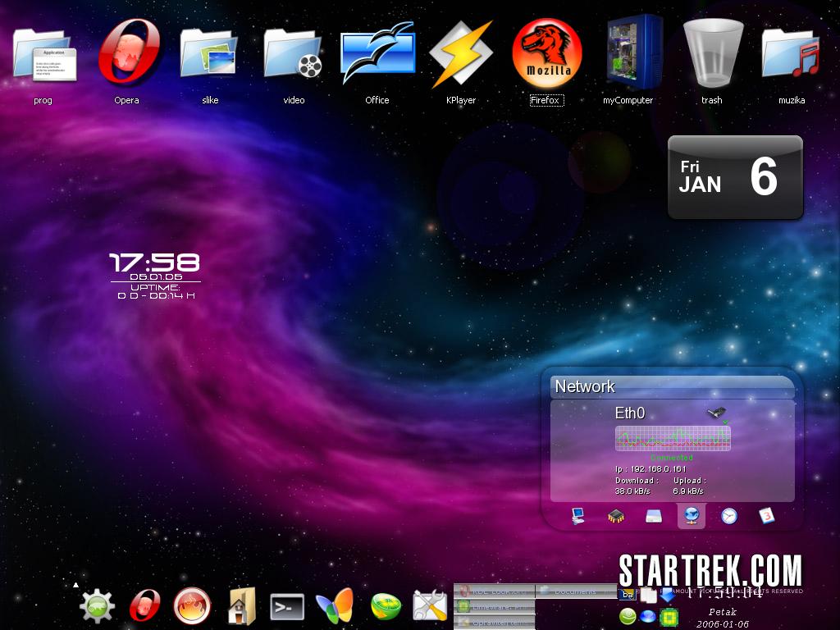Image resolution: width=840 pixels, height=630 pixels.
Task: Launch KPlayer lightning bolt icon
Action: (x=461, y=53)
